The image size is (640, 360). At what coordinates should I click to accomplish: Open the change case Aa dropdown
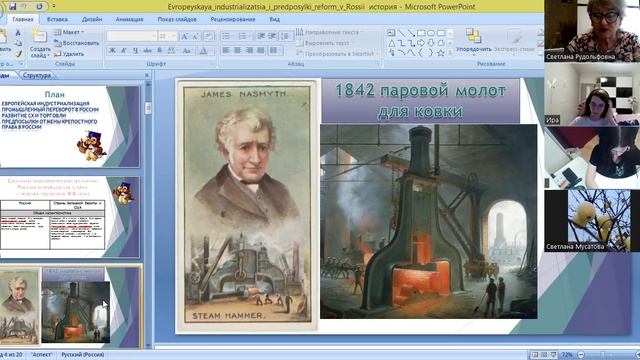tap(187, 51)
